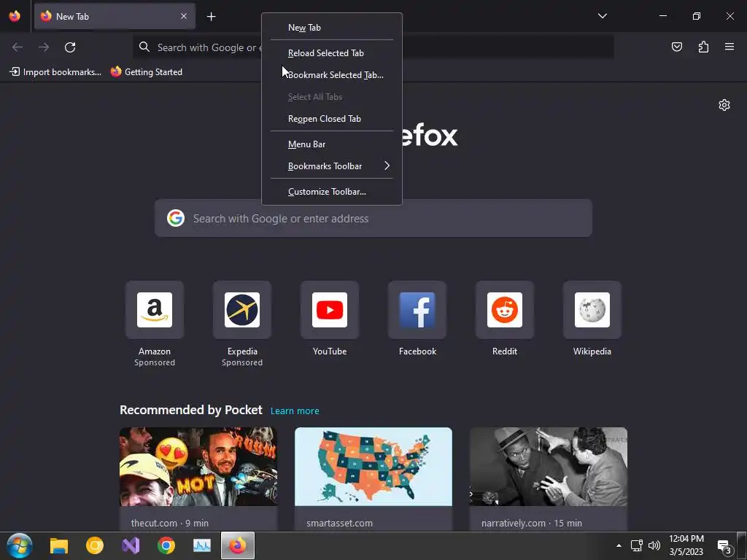Choose New Tab in context menu
Viewport: 747px width, 560px height.
coord(332,28)
